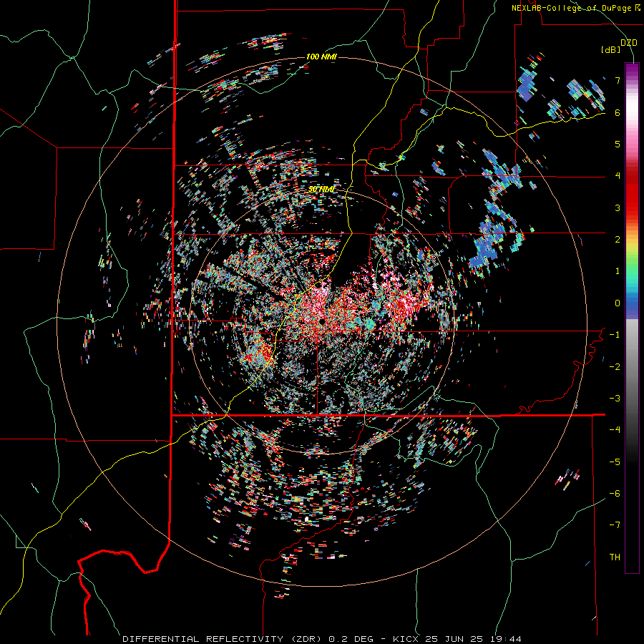Click the -1 value on the scale
The image size is (644, 644).
[x=615, y=335]
